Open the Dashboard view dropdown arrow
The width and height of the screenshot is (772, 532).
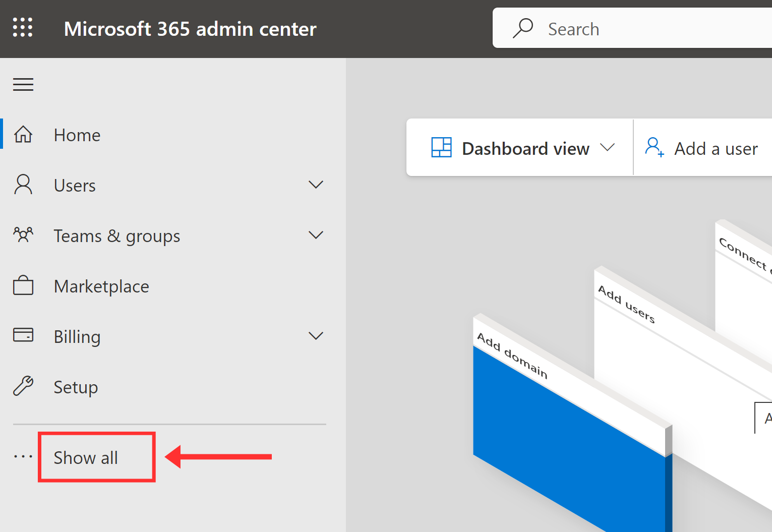point(608,147)
